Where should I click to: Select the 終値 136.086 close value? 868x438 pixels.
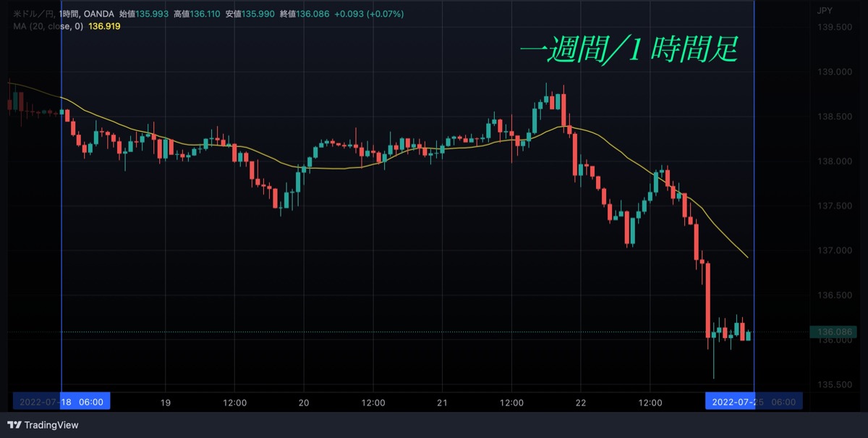coord(304,14)
